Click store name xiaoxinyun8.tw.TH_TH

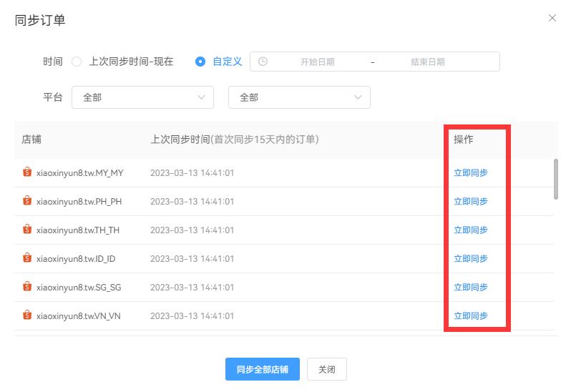[x=78, y=230]
